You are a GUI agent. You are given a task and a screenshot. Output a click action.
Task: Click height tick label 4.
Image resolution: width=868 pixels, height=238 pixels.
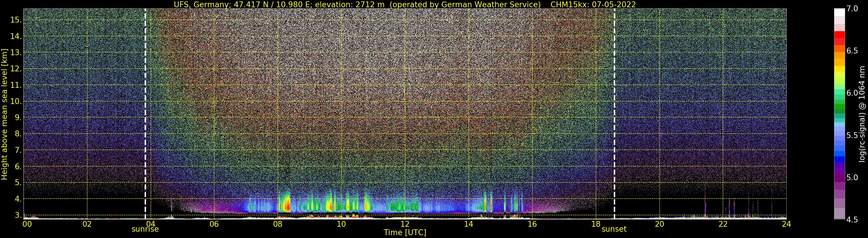[x=18, y=199]
